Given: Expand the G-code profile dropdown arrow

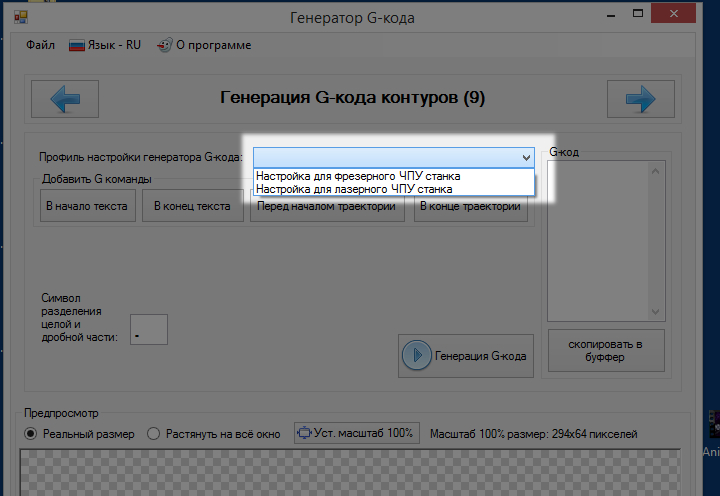Looking at the screenshot, I should click(526, 158).
